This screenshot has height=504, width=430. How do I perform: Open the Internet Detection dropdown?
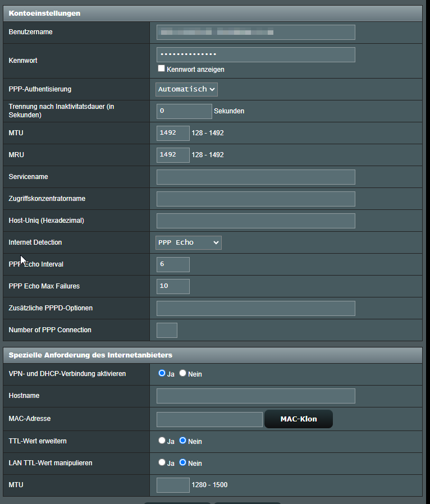188,242
